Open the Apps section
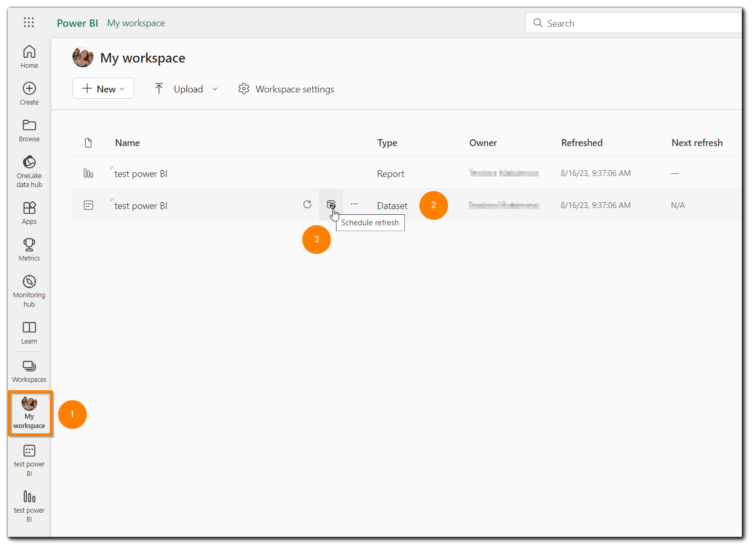 coord(29,213)
